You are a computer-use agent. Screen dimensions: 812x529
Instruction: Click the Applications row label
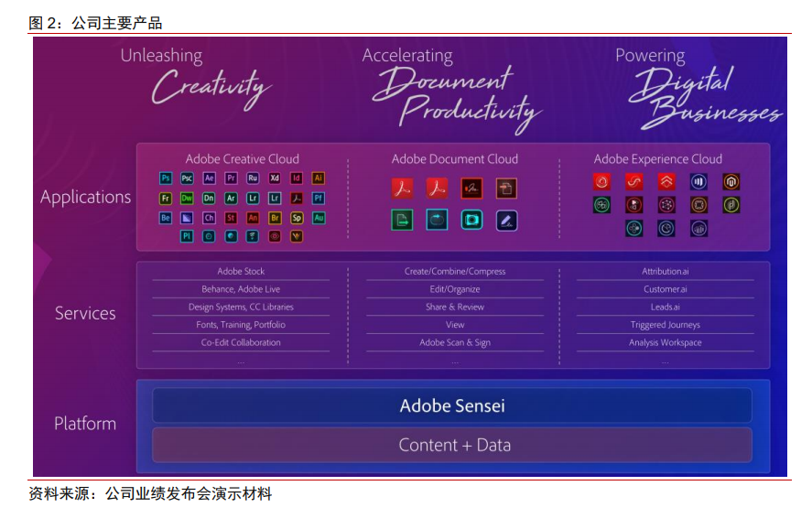pyautogui.click(x=86, y=197)
